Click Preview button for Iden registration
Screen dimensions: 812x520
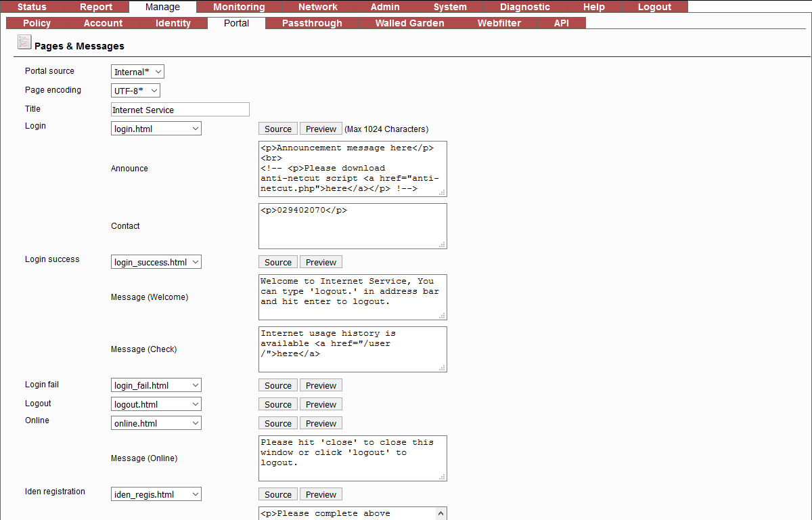coord(321,494)
